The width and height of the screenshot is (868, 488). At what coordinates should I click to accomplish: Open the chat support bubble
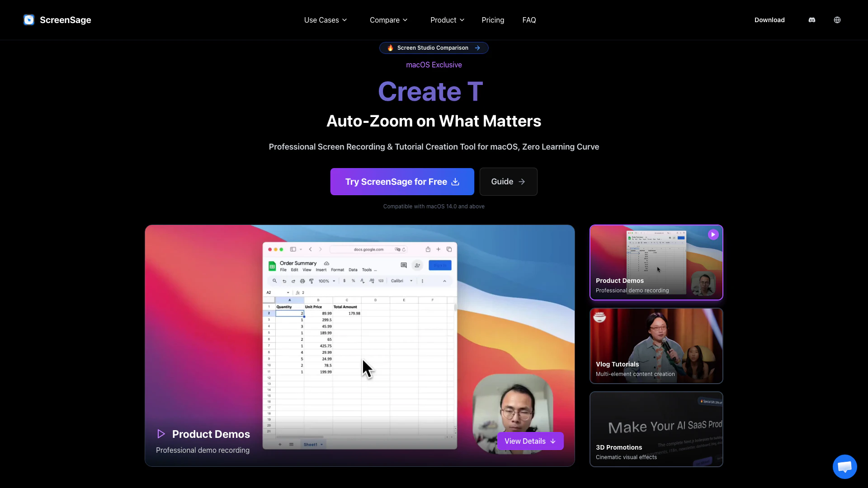pos(844,466)
